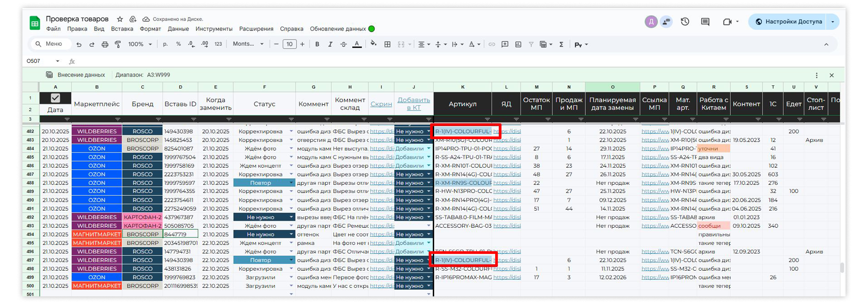Click the print icon in toolbar
The width and height of the screenshot is (868, 304).
click(x=105, y=44)
